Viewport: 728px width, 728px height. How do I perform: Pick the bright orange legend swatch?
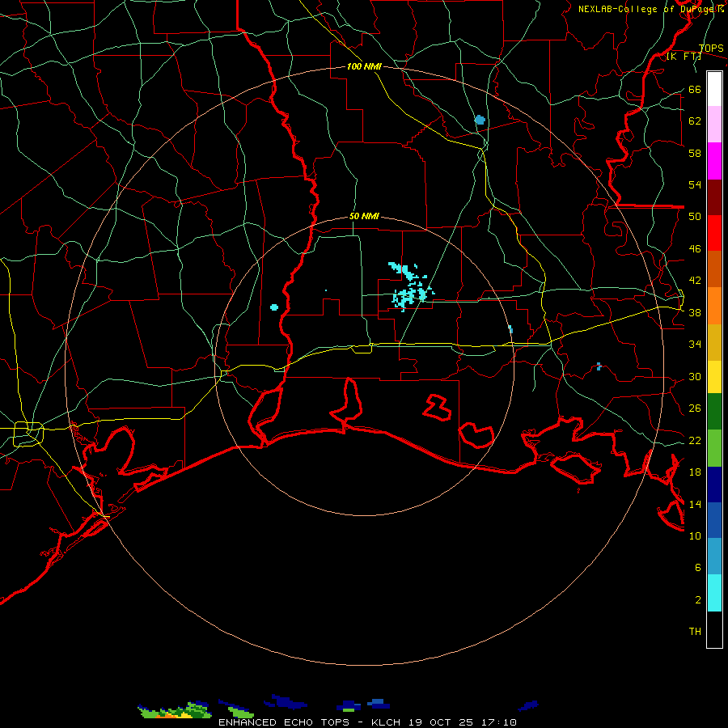click(714, 306)
